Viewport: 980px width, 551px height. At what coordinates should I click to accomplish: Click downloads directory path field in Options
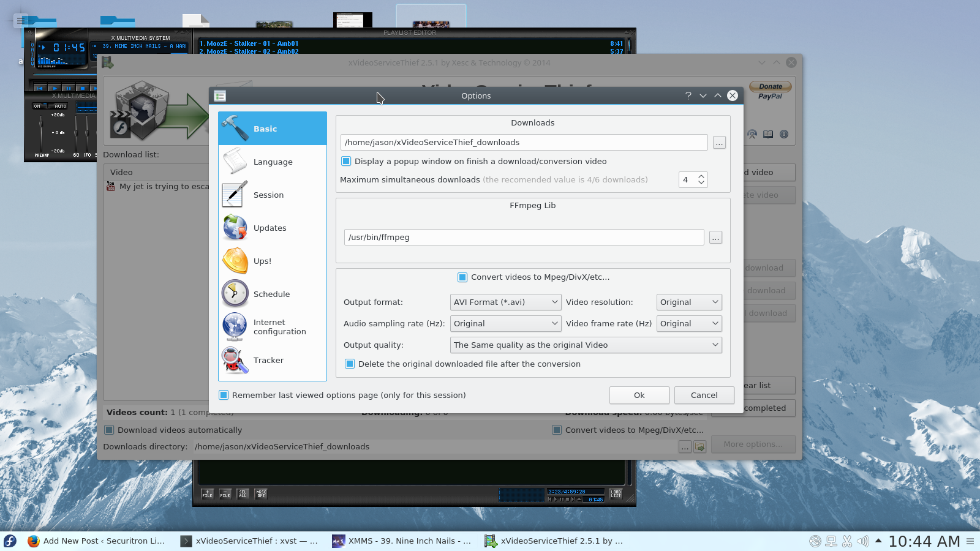click(x=524, y=142)
